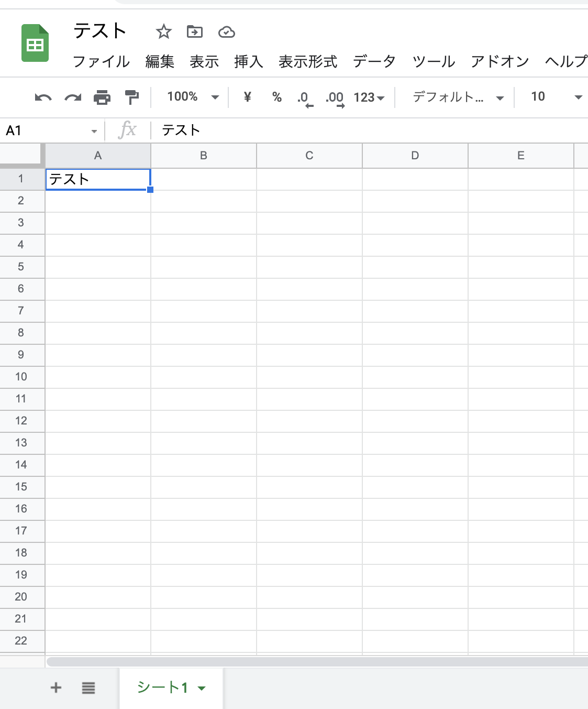Star the テスト spreadsheet
This screenshot has width=588, height=709.
tap(163, 31)
